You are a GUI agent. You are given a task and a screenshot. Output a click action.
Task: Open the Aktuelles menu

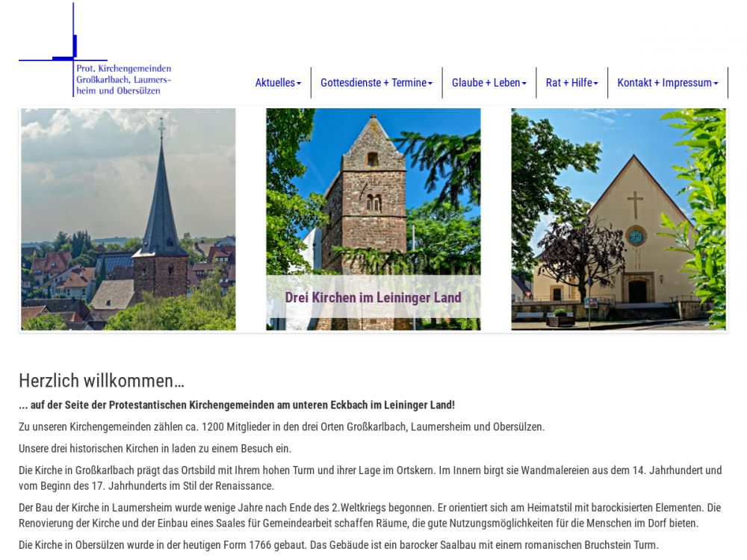click(x=275, y=83)
